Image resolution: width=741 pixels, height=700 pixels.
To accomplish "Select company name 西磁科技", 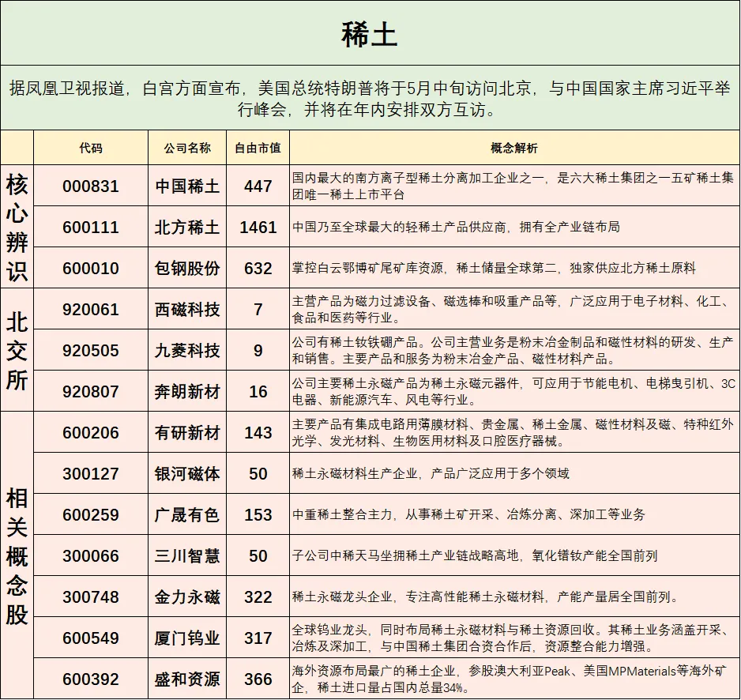I will coord(187,310).
